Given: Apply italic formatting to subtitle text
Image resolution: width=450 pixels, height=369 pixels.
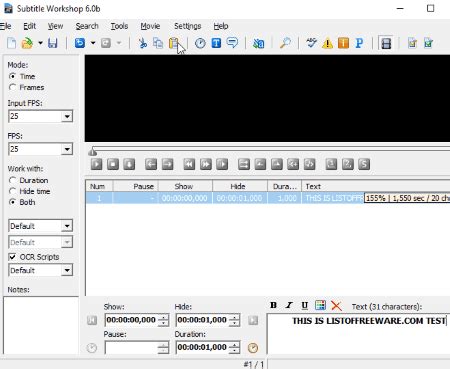Looking at the screenshot, I should [289, 305].
